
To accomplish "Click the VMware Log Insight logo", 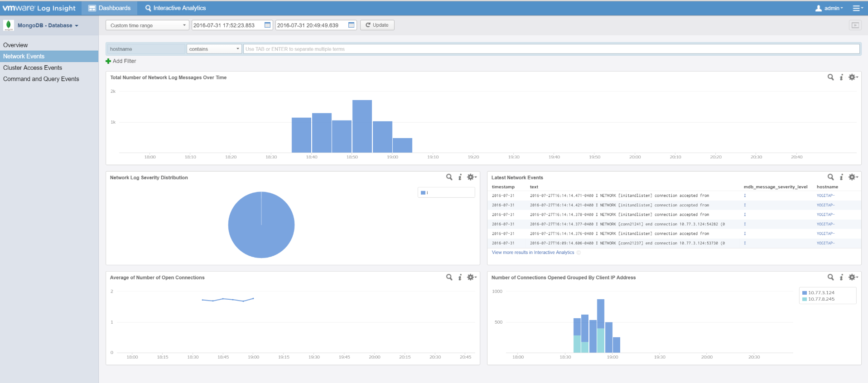I will 39,8.
